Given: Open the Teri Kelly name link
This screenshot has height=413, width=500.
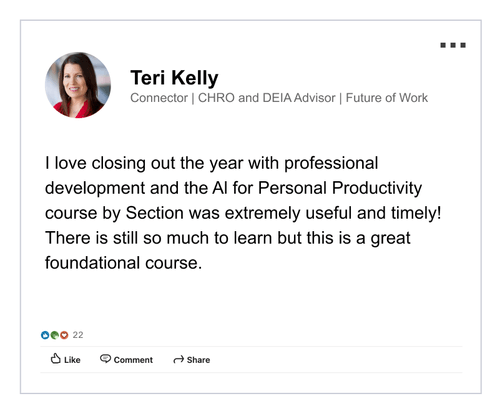Looking at the screenshot, I should (x=174, y=78).
